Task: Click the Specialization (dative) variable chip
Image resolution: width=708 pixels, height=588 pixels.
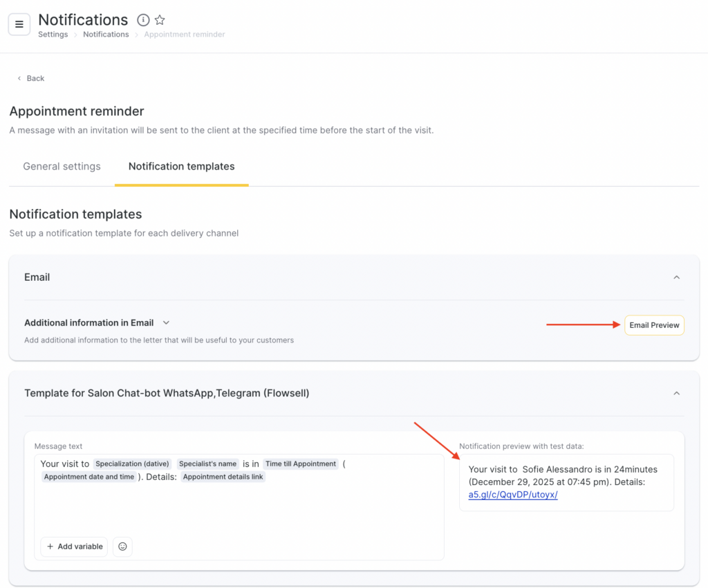Action: 132,464
